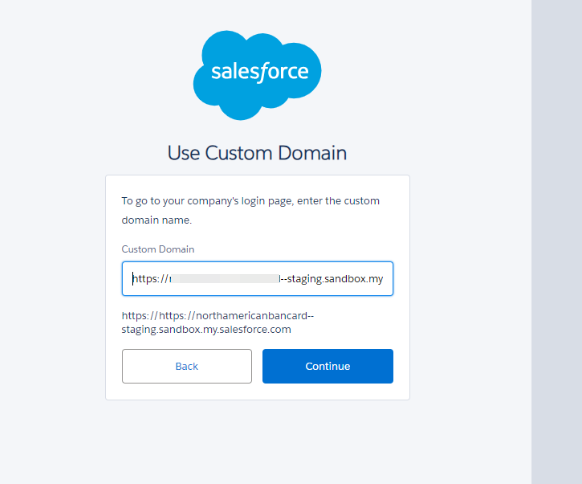This screenshot has width=582, height=484.
Task: Click the gray panel on the right edge
Action: 556,242
